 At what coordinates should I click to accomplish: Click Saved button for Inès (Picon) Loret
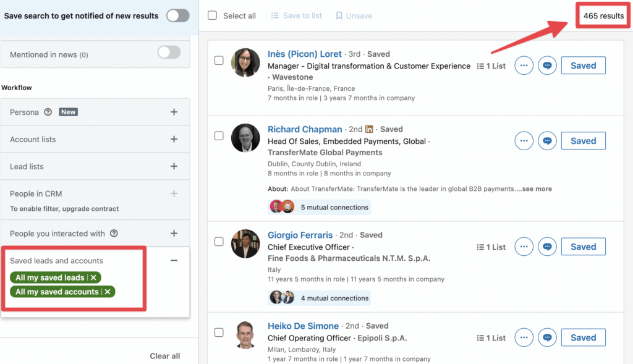[584, 66]
